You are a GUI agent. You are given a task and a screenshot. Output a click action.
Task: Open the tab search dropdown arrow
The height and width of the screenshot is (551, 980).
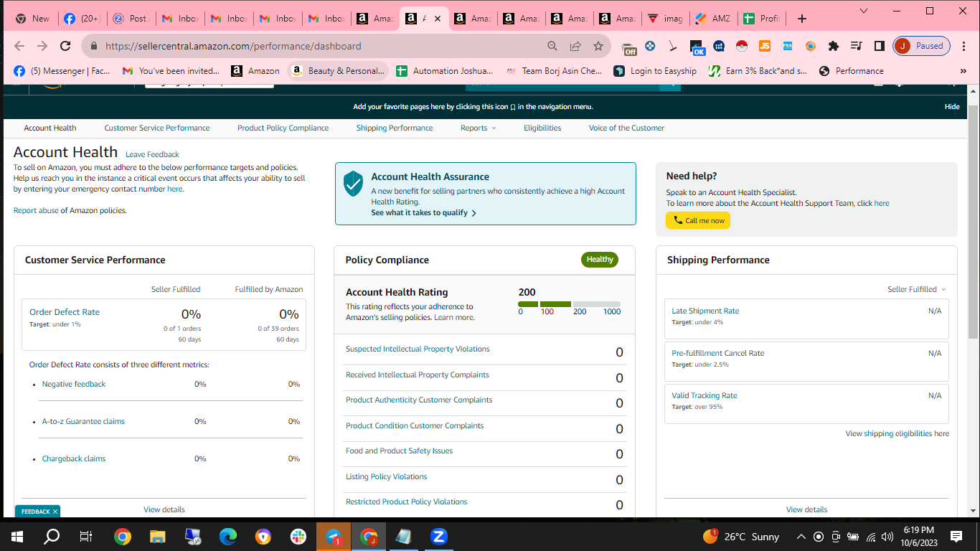[864, 11]
